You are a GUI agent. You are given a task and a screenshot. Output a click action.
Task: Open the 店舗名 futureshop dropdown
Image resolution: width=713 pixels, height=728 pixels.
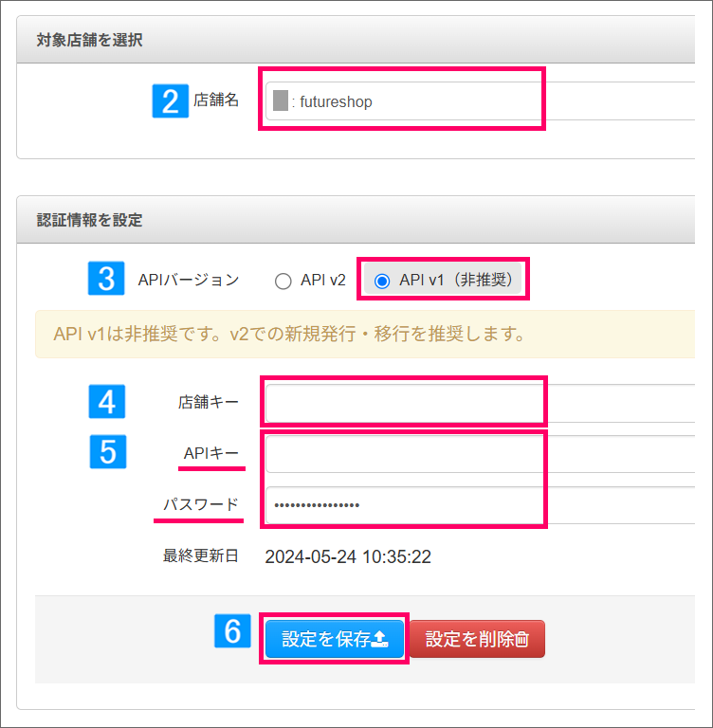click(x=481, y=101)
